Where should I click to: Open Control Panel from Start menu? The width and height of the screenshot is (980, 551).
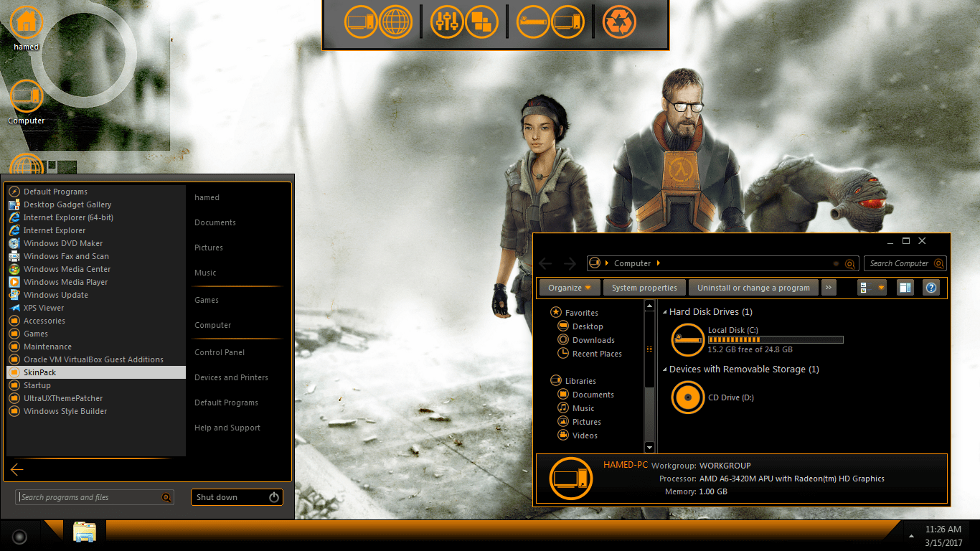[x=220, y=352]
